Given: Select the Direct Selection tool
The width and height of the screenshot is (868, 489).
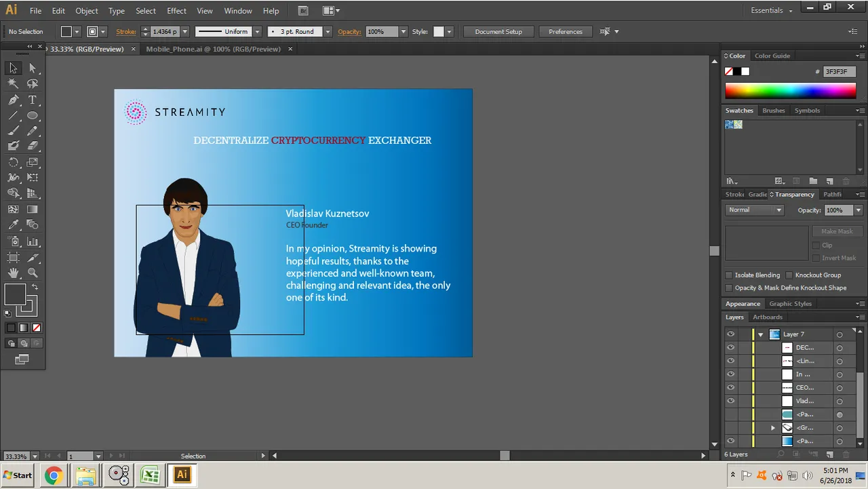Looking at the screenshot, I should (x=32, y=68).
